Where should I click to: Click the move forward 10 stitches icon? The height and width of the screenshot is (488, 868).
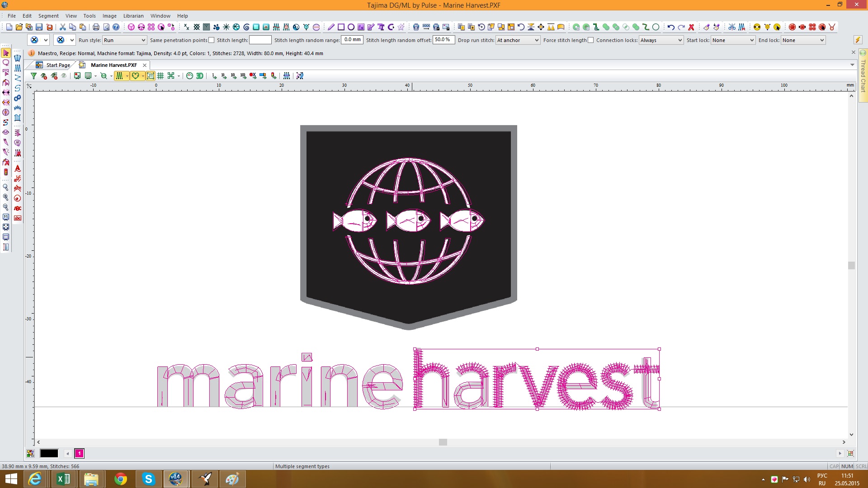(x=224, y=76)
